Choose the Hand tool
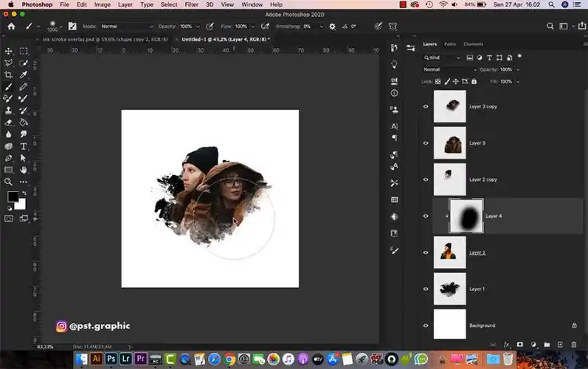Viewport: 588px width, 369px height. (x=24, y=169)
